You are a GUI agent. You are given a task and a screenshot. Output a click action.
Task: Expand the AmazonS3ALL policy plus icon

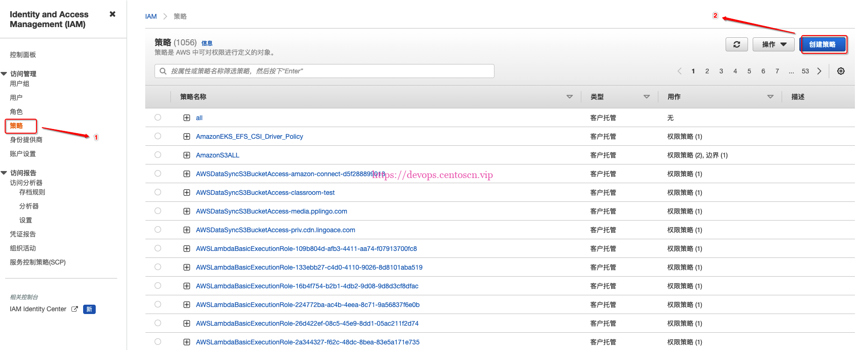point(187,155)
